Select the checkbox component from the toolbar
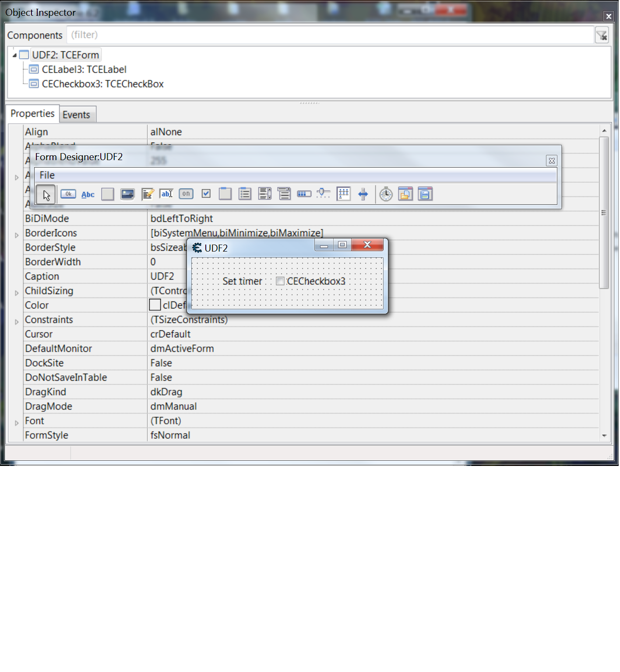Image resolution: width=620 pixels, height=672 pixels. click(205, 193)
